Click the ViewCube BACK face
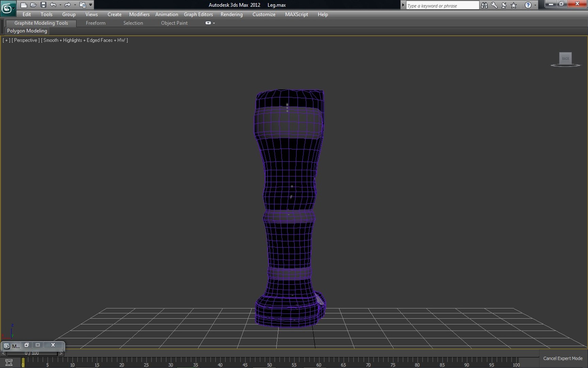The image size is (588, 368). (565, 58)
